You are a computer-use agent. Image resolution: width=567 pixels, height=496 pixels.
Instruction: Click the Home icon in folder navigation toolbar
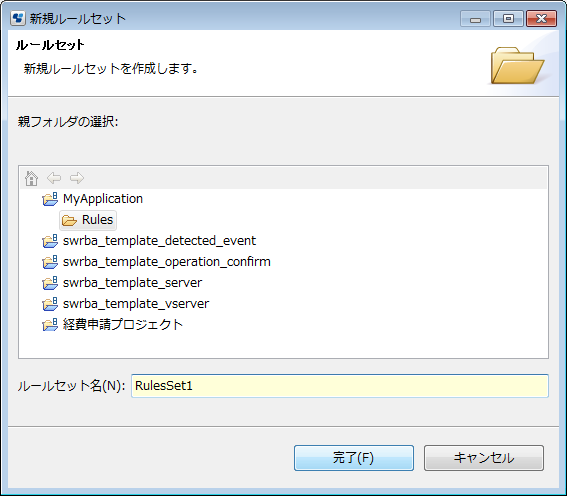(x=31, y=178)
